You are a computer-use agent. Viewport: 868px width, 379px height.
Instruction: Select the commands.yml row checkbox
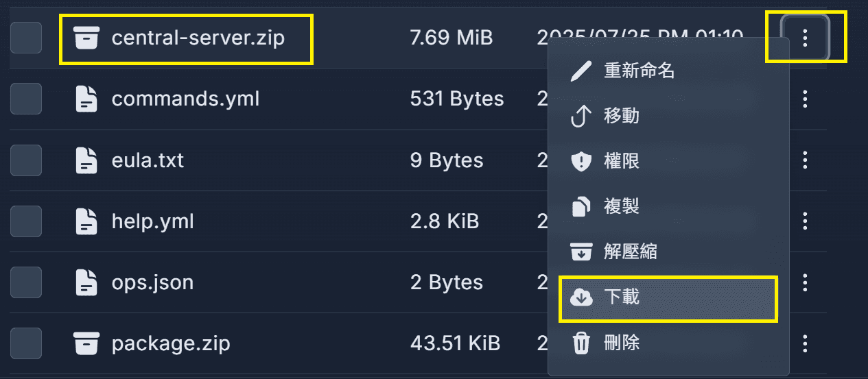pyautogui.click(x=26, y=99)
